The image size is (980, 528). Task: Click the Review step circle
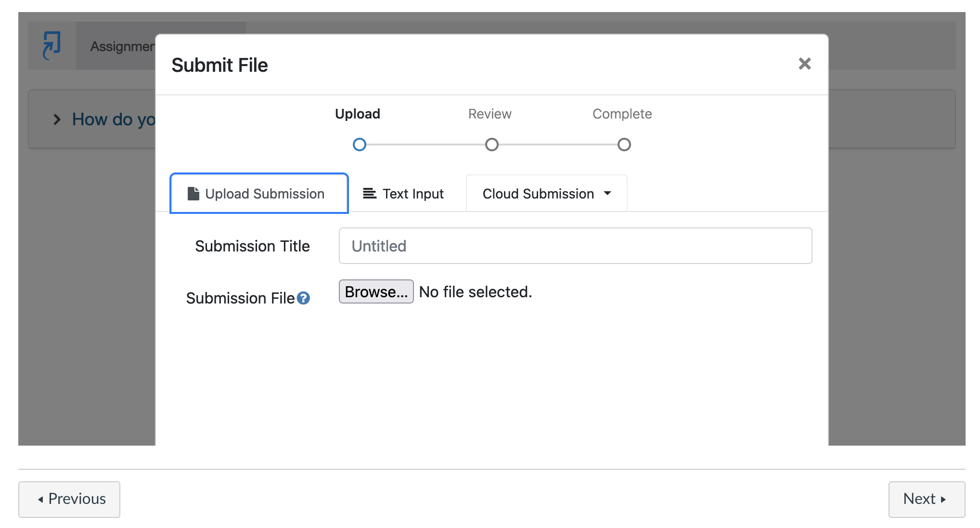pos(491,145)
